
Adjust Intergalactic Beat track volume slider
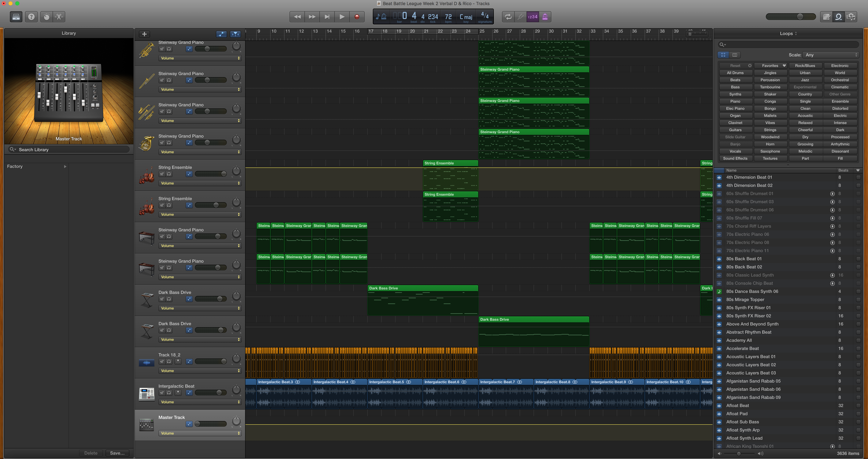coord(211,393)
